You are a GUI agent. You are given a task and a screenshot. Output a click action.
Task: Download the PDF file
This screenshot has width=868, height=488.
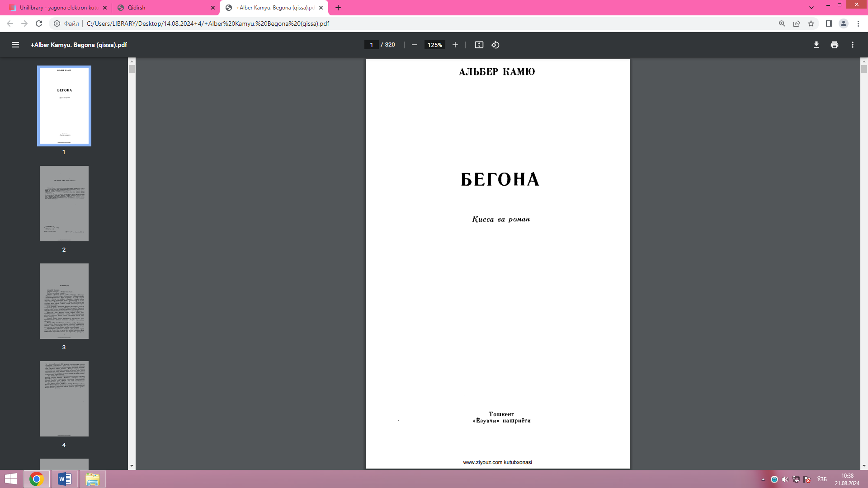click(816, 45)
